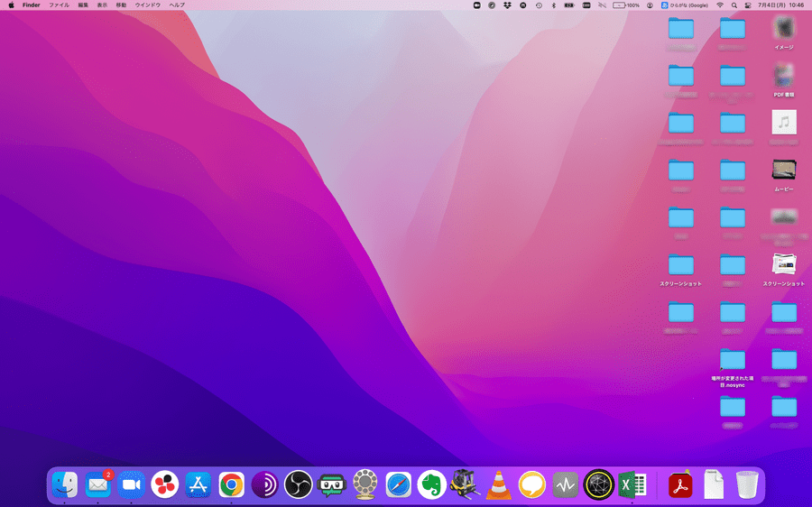Screen dimensions: 812x507
Task: Open the App Store from Dock
Action: pyautogui.click(x=198, y=485)
